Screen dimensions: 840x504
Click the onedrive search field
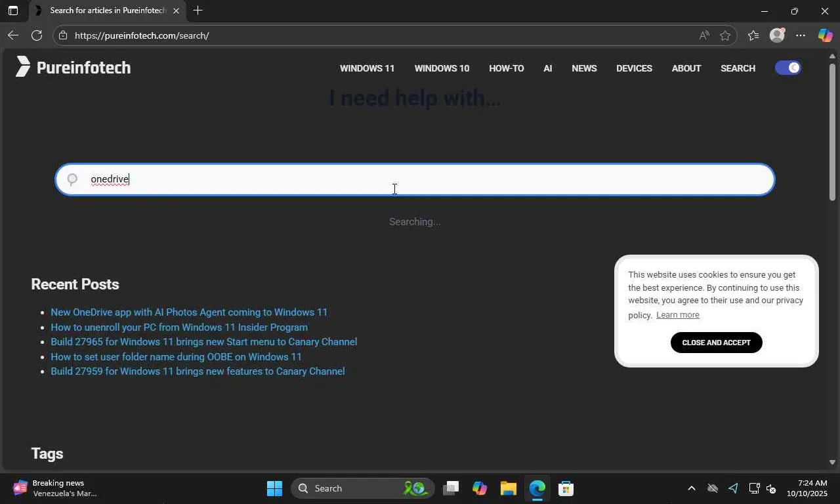tap(415, 180)
